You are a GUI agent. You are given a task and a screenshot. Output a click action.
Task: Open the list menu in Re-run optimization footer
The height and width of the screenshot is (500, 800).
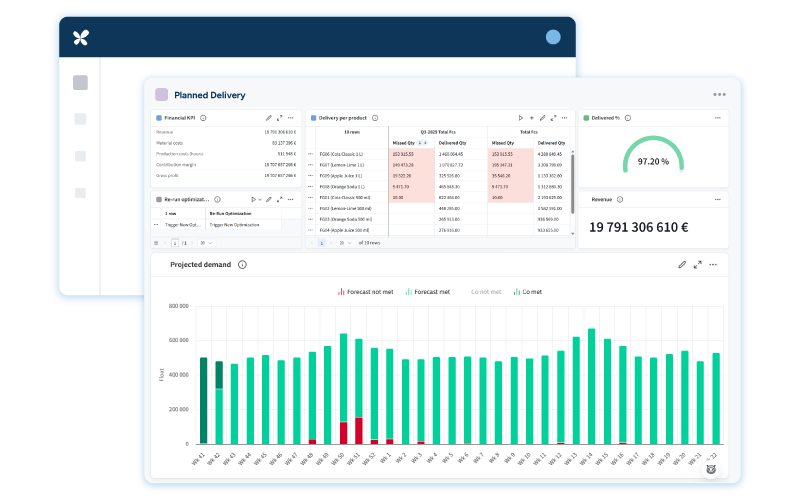click(x=156, y=243)
